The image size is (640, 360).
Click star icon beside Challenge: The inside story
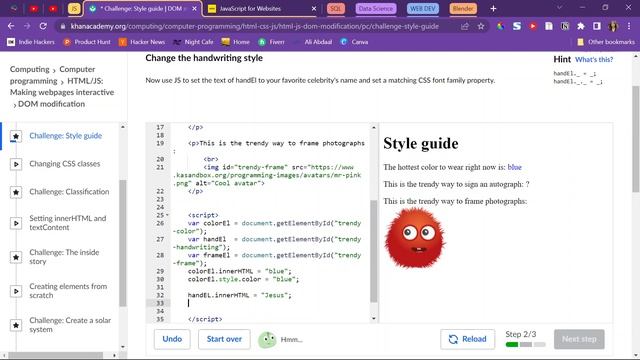coord(16,257)
